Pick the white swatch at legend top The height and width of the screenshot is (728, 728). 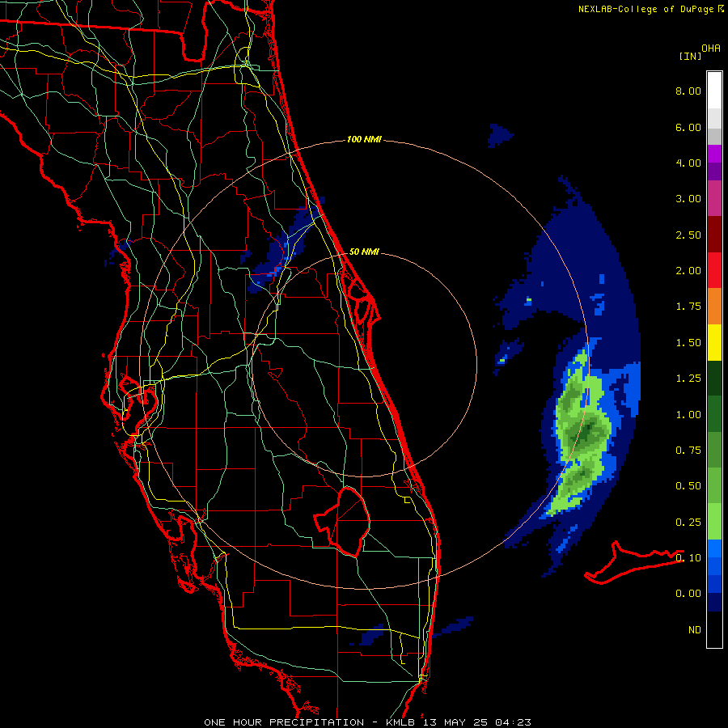click(x=714, y=91)
